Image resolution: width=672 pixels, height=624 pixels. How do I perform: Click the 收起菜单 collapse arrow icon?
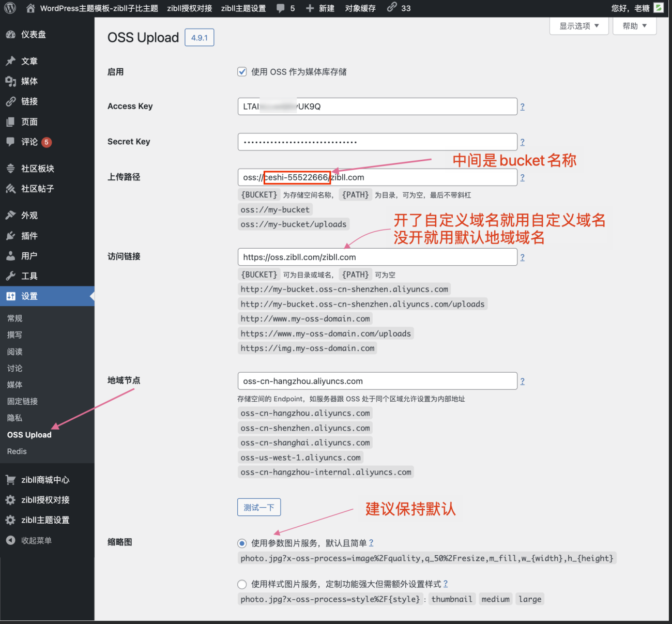pyautogui.click(x=10, y=540)
